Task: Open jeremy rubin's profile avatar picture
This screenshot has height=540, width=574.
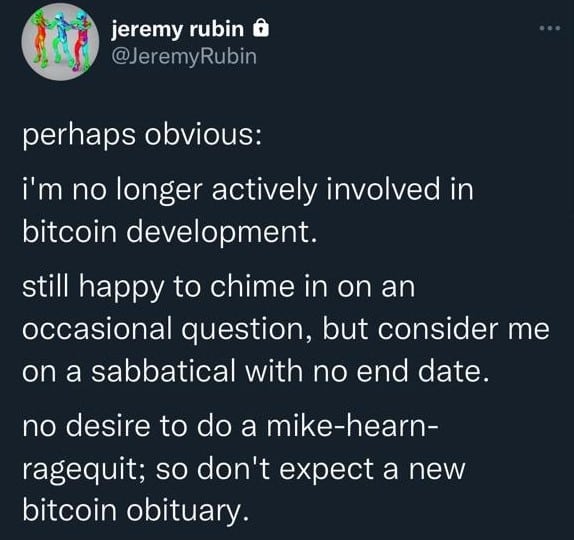Action: tap(60, 41)
